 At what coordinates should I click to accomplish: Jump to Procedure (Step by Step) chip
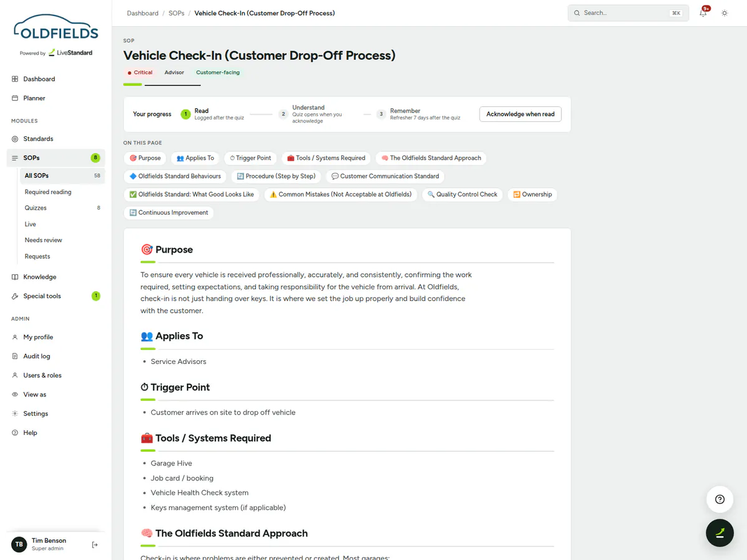pos(276,176)
